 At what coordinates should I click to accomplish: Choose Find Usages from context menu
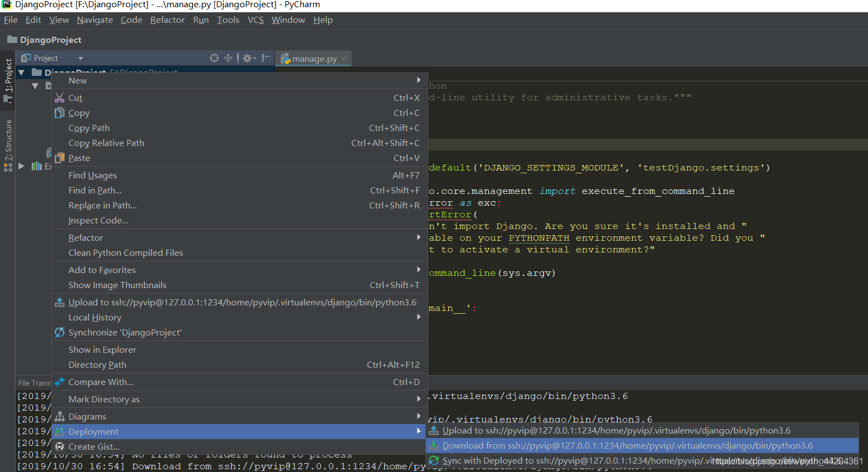239,176
